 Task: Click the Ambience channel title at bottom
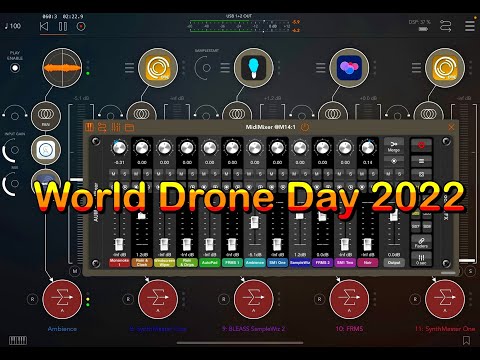(x=62, y=329)
